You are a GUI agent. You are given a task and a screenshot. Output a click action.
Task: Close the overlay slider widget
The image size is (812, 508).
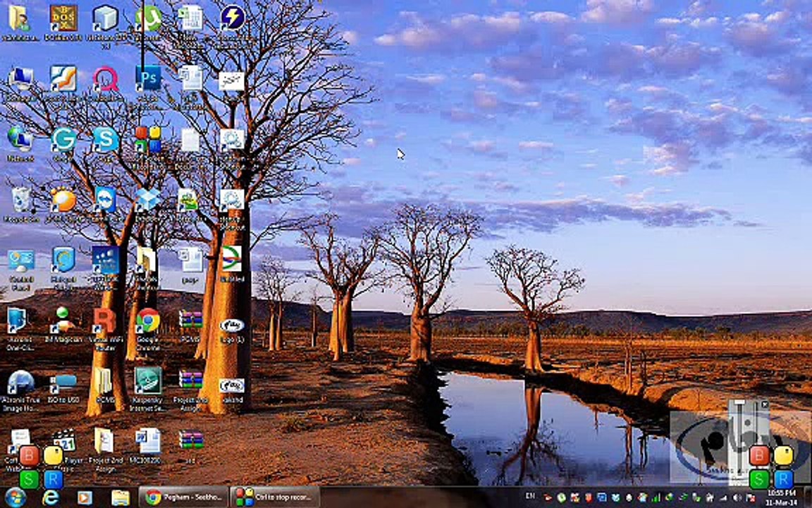765,404
